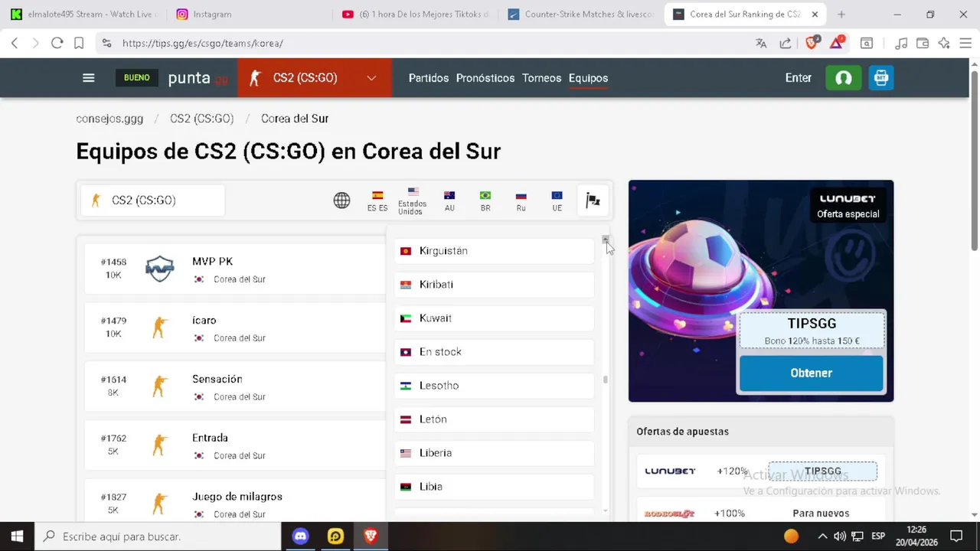Filter teams by UE flag
Image resolution: width=980 pixels, height=551 pixels.
[557, 201]
